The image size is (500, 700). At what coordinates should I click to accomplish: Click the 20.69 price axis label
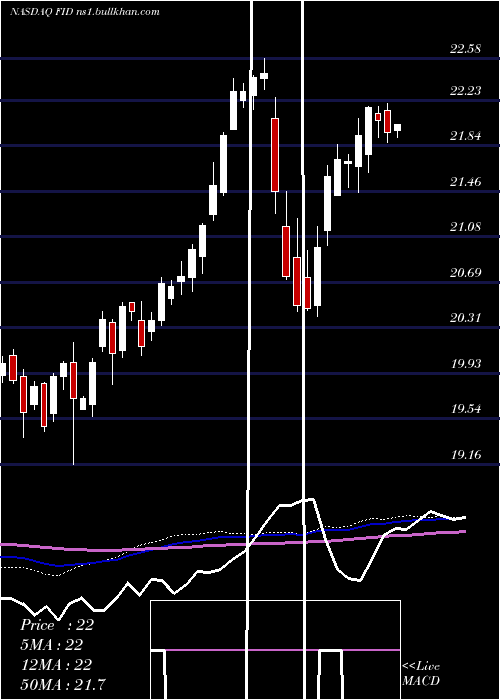pos(466,272)
